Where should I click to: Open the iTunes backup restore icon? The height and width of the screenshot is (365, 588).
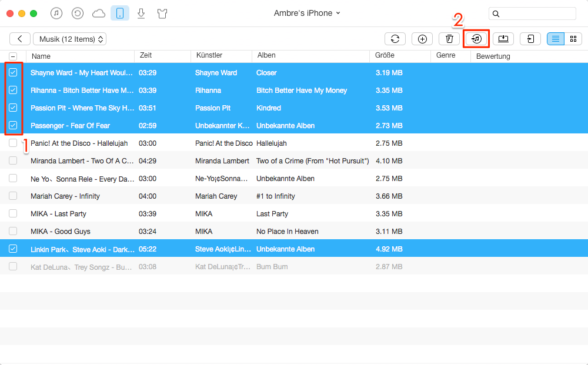point(77,14)
